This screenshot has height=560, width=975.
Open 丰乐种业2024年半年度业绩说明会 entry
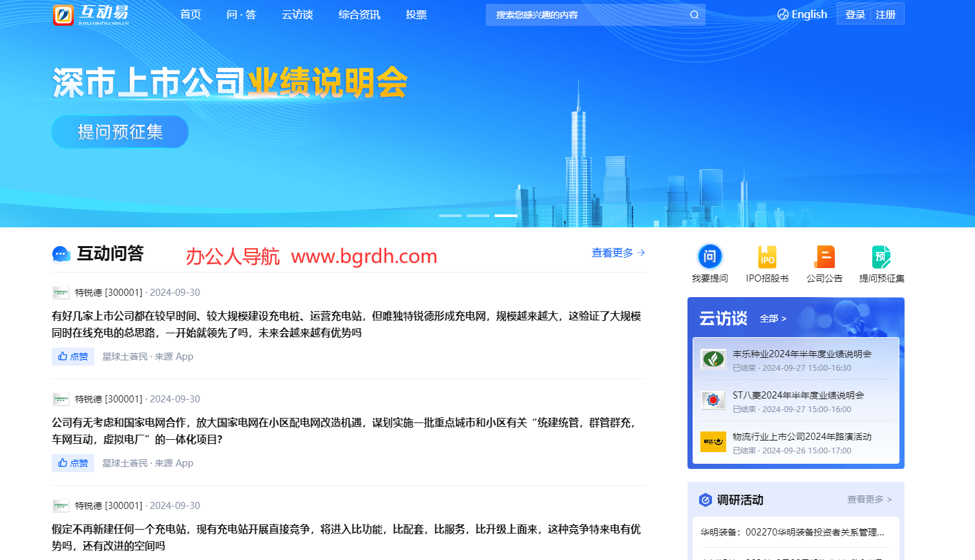[802, 354]
